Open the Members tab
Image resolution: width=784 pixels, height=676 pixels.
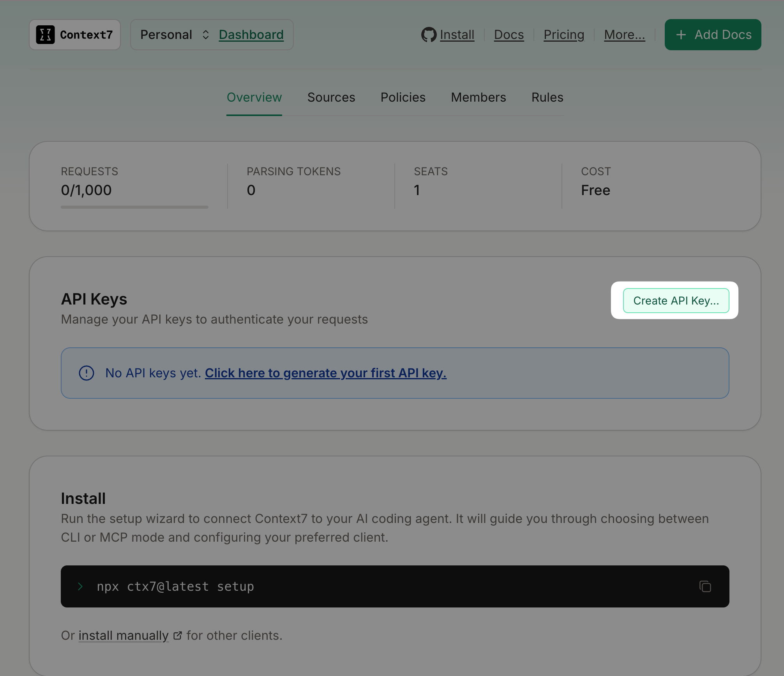pyautogui.click(x=479, y=97)
